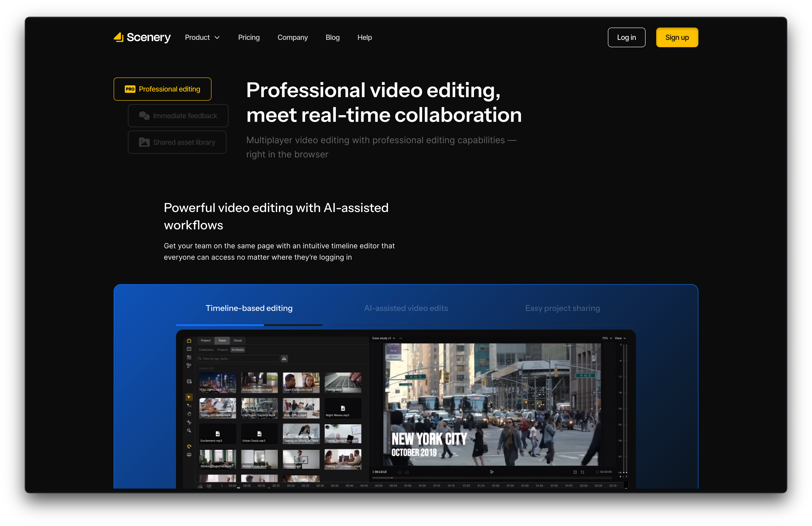The height and width of the screenshot is (526, 812).
Task: Go to the Company page
Action: [292, 37]
